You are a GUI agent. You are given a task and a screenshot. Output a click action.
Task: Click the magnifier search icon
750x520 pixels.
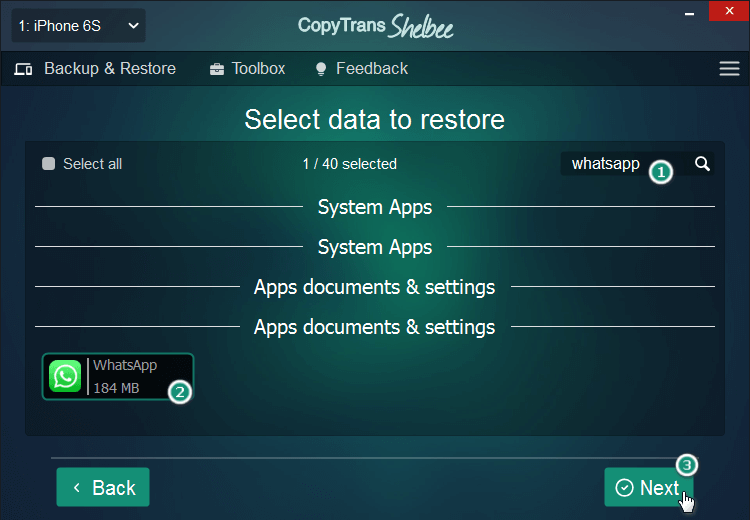(702, 164)
